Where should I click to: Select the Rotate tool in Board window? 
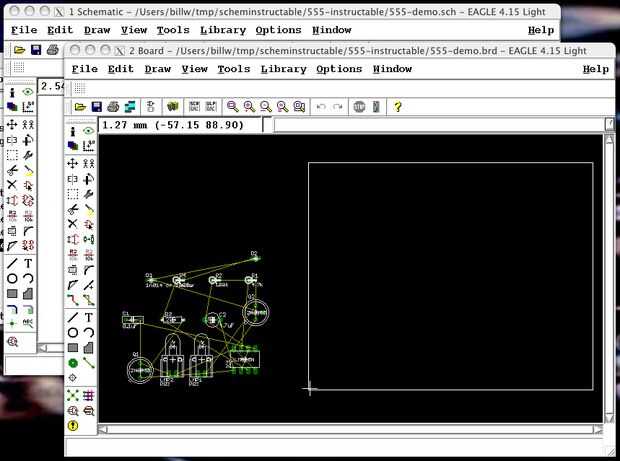[89, 179]
